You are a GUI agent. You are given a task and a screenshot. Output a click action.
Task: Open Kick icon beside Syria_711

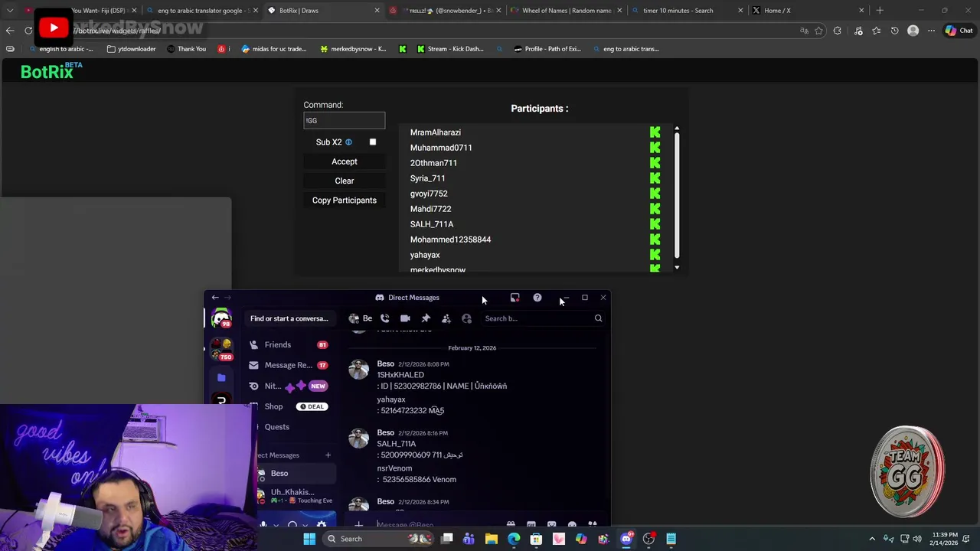coord(655,178)
